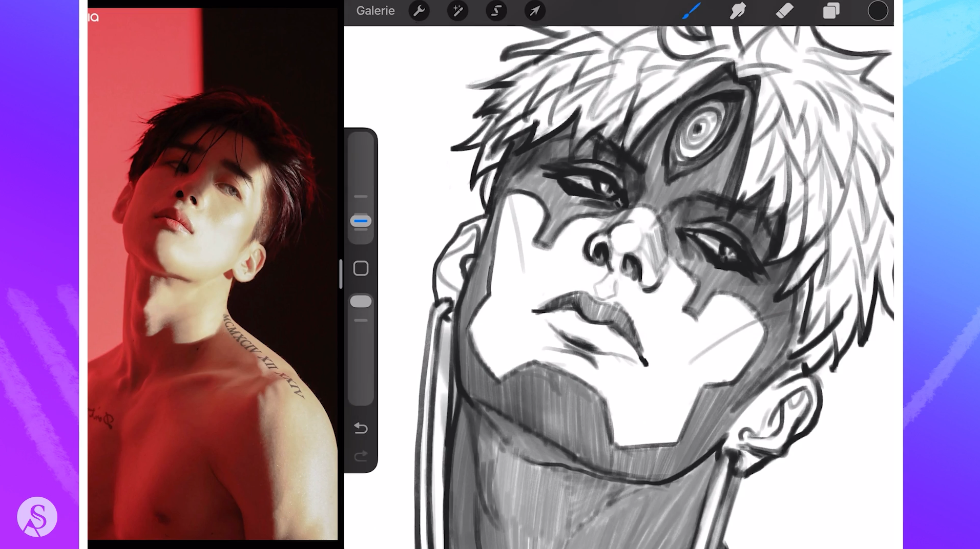Click the split view divider handle
The image size is (980, 549).
(x=341, y=274)
